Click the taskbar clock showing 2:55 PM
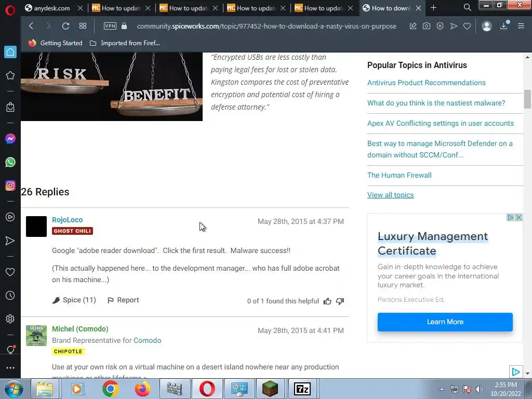Viewport: 532px width, 399px height. point(506,389)
